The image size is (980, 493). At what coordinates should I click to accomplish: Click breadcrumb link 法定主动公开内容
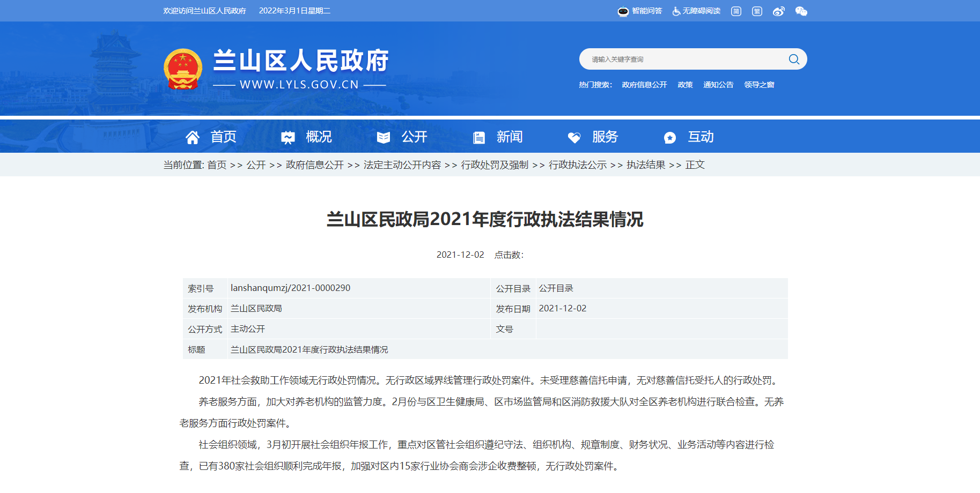pos(402,165)
